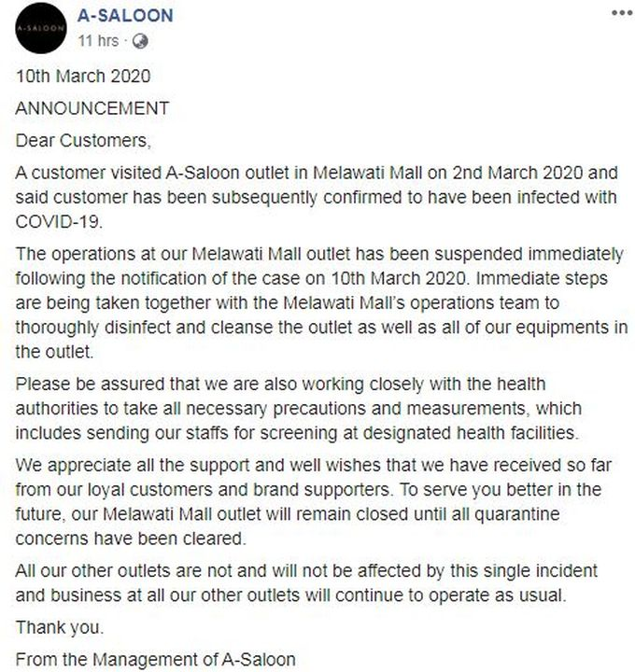This screenshot has height=672, width=635.
Task: Click the ANNOUNCEMENT heading text
Action: click(92, 108)
